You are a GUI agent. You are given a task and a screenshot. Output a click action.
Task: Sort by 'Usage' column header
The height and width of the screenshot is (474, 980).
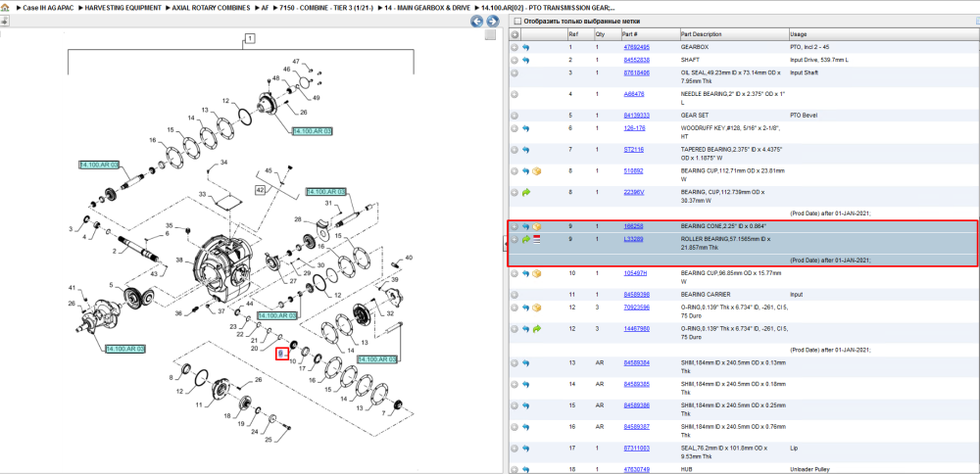click(798, 34)
